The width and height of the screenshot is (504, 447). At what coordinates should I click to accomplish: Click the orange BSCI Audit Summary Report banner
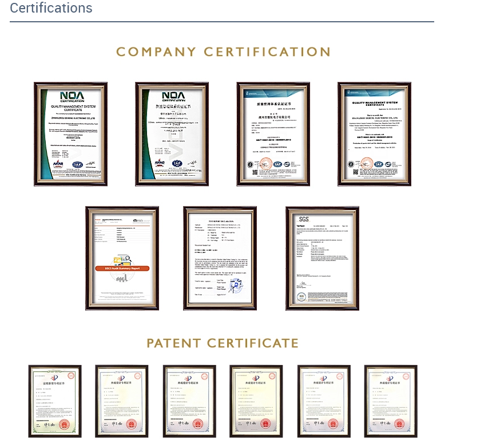[122, 268]
